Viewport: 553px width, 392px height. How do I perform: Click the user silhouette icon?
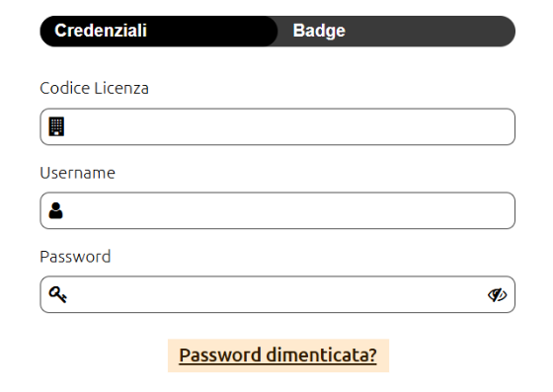tap(55, 210)
